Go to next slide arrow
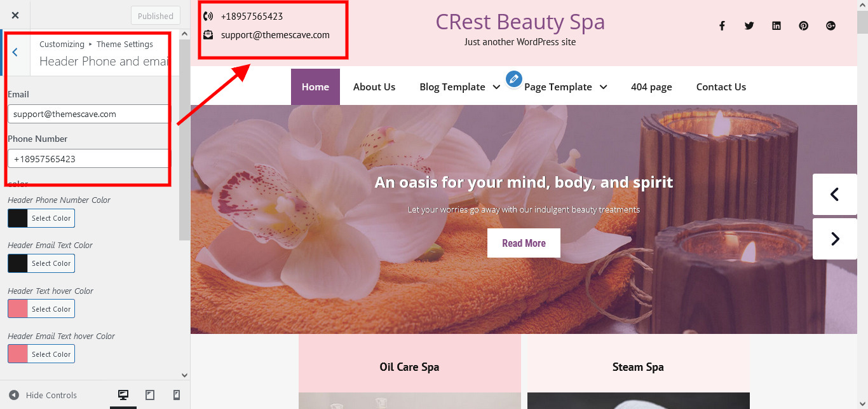Image resolution: width=868 pixels, height=409 pixels. coord(835,239)
